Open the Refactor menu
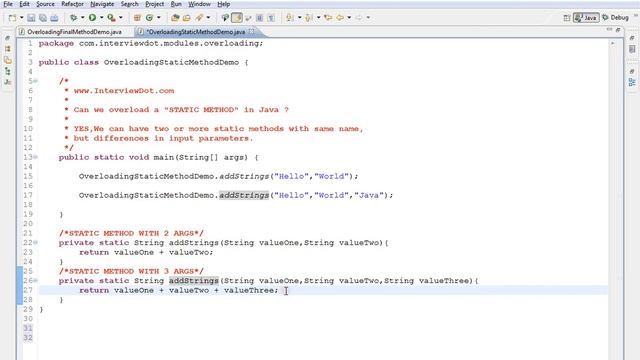This screenshot has width=640, height=360. (72, 4)
